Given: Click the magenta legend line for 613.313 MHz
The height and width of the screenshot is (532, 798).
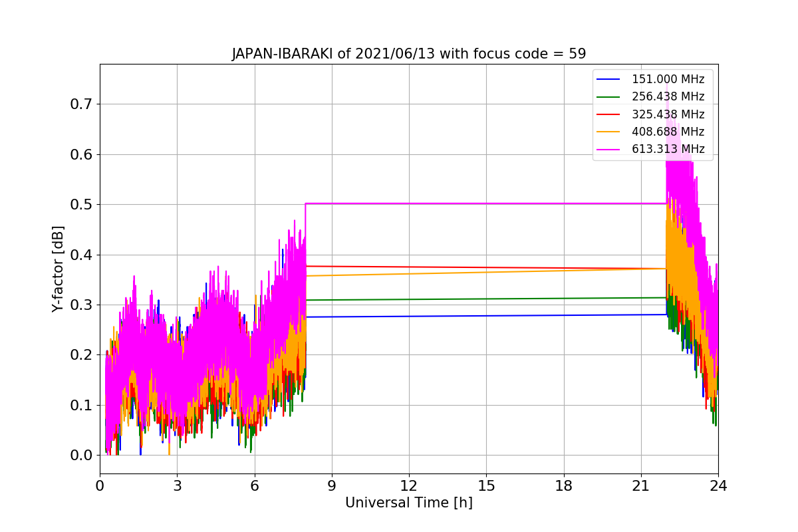Looking at the screenshot, I should point(608,150).
